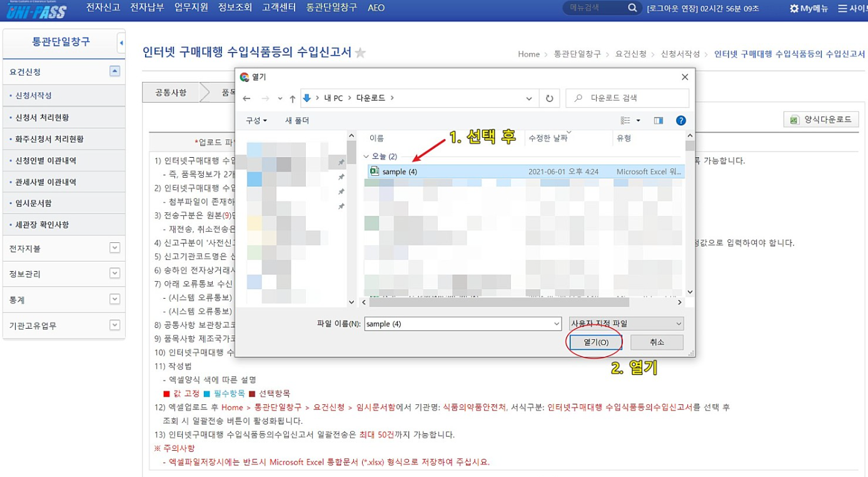Image resolution: width=868 pixels, height=477 pixels.
Task: Open 관세사별 이관내역 in sidebar
Action: pos(46,182)
